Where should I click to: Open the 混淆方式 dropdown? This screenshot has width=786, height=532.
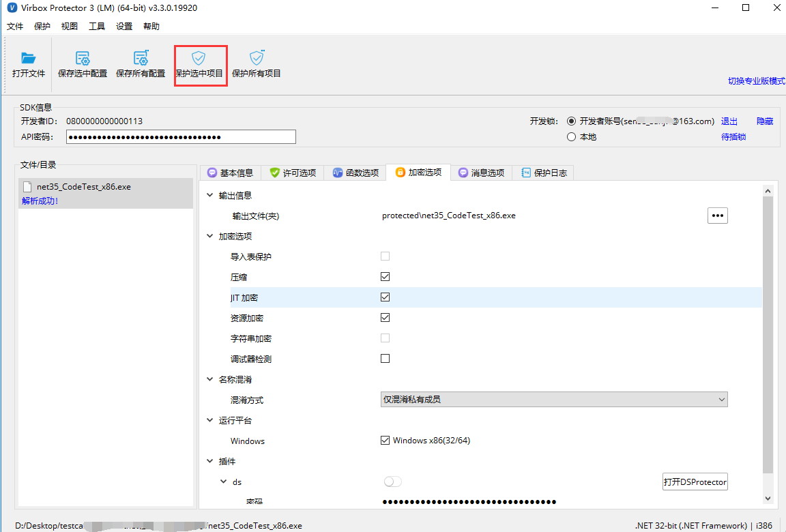[x=554, y=399]
